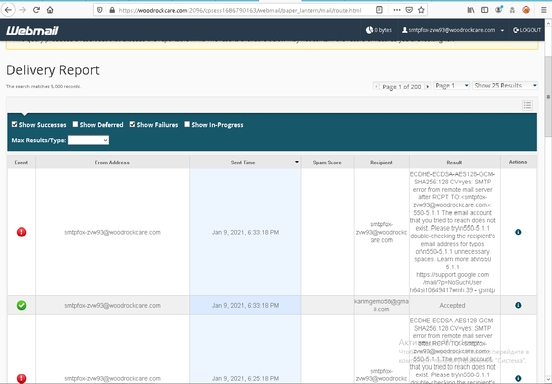552x384 pixels.
Task: Sort by From Address column header
Action: (x=112, y=162)
